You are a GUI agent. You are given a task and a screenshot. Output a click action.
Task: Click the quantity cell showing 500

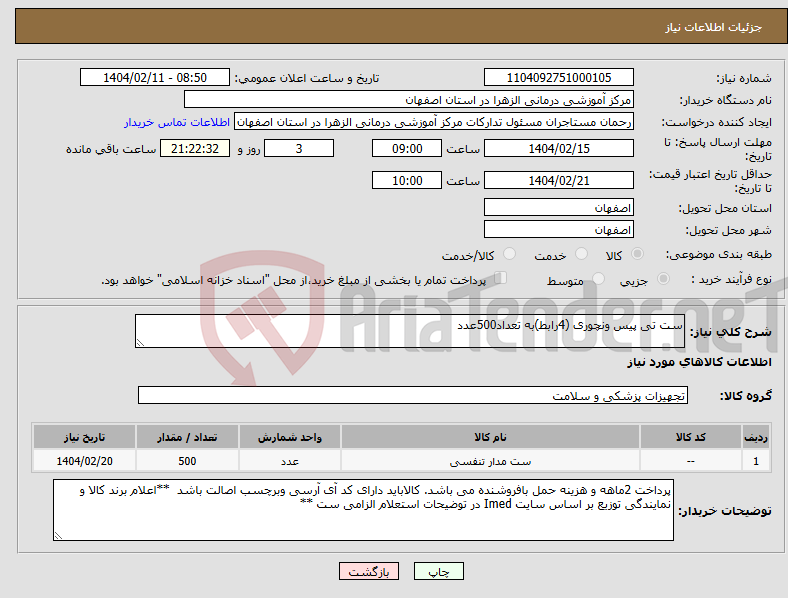pos(187,461)
